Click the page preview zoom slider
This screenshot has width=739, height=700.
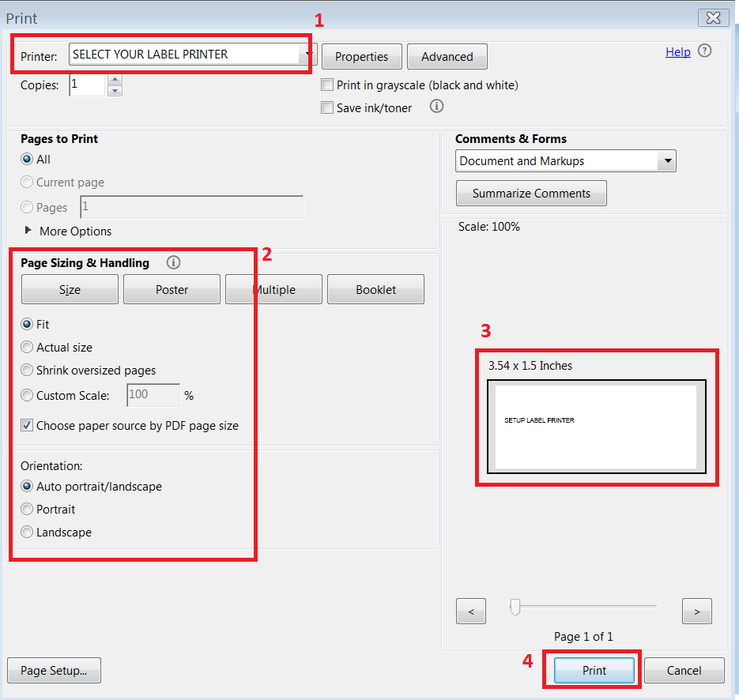point(515,607)
